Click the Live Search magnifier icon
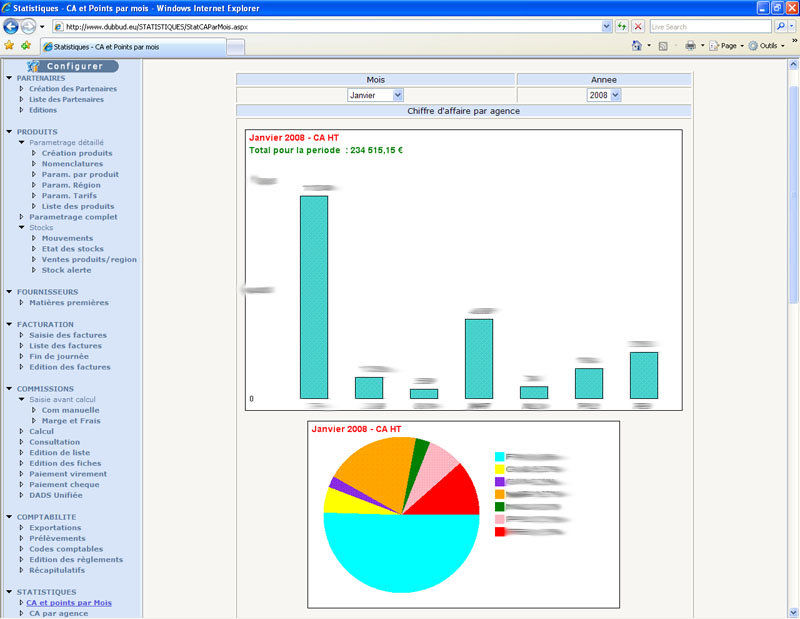800x619 pixels. coord(780,26)
